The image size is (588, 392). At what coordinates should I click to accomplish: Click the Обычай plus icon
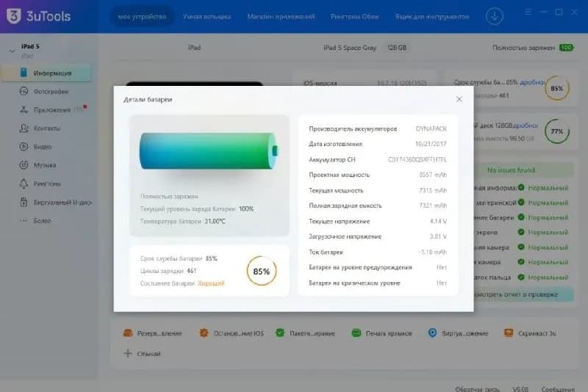pyautogui.click(x=128, y=353)
